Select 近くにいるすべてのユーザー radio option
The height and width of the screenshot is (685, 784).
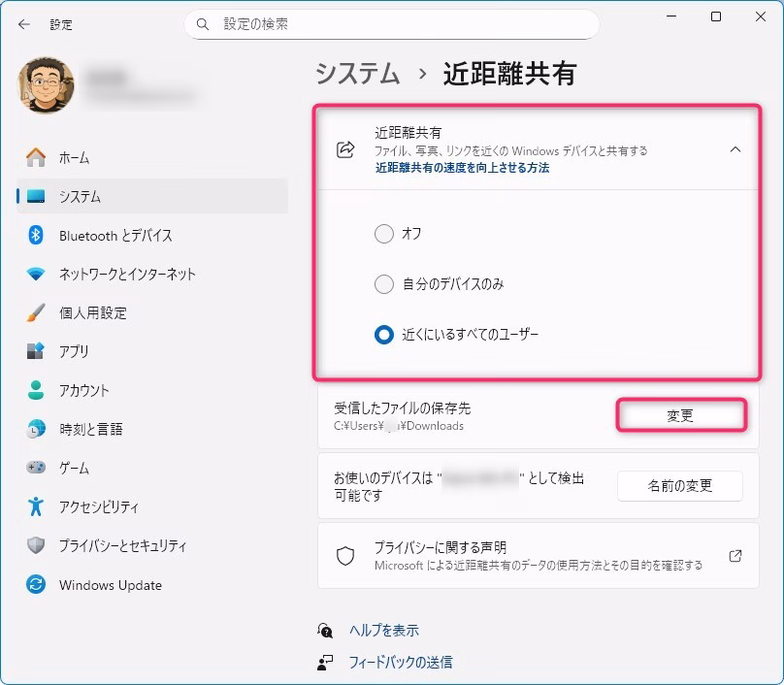(x=384, y=335)
